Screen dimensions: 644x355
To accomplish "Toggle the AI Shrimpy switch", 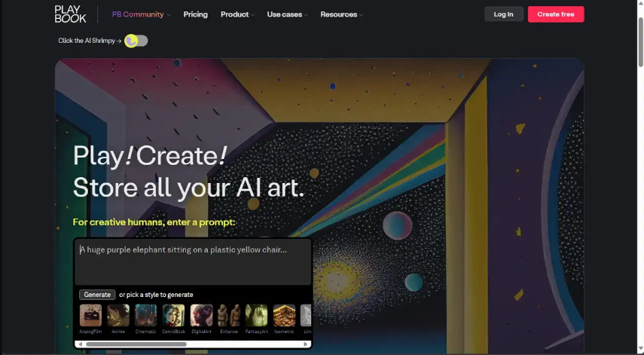I will (136, 41).
